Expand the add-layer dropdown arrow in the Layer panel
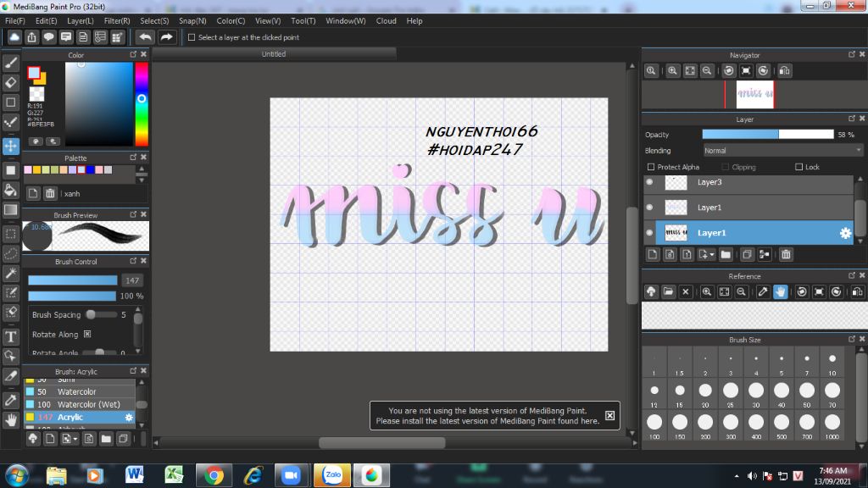868x488 pixels. [712, 254]
